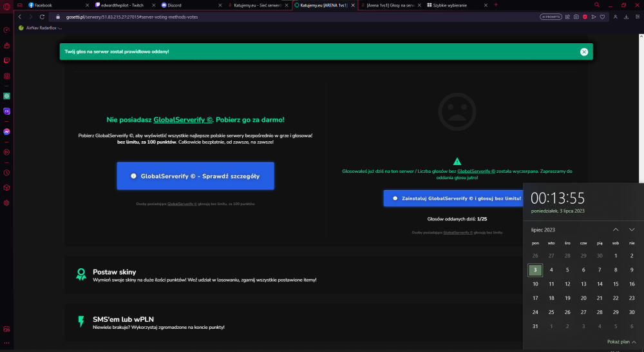Open the Opera GX main menu logo

coord(6,6)
